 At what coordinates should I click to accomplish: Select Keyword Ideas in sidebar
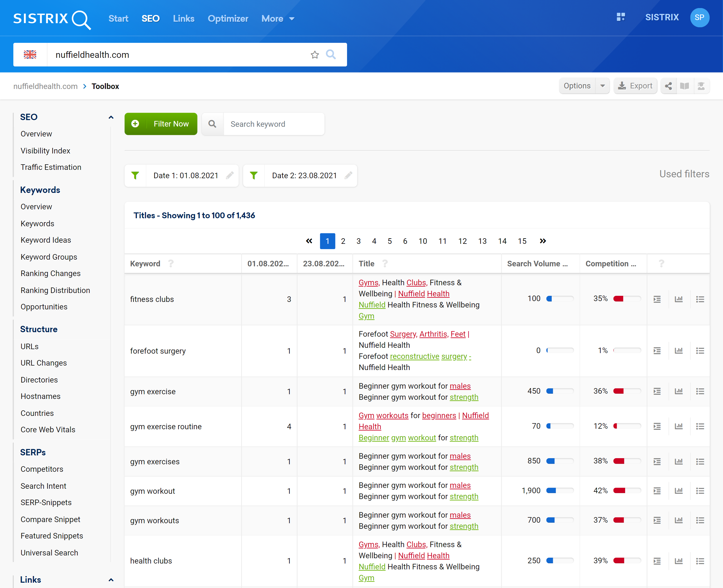[x=46, y=240]
